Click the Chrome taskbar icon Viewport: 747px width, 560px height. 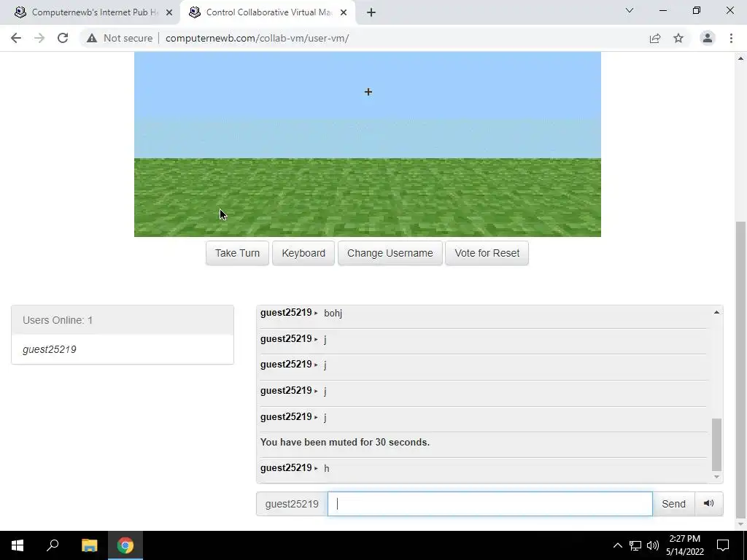click(x=125, y=545)
